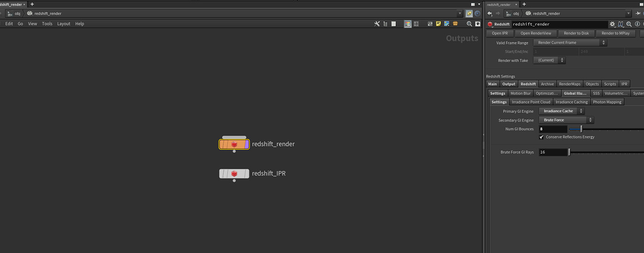The height and width of the screenshot is (253, 644).
Task: Switch to the IPR tab
Action: pyautogui.click(x=624, y=84)
